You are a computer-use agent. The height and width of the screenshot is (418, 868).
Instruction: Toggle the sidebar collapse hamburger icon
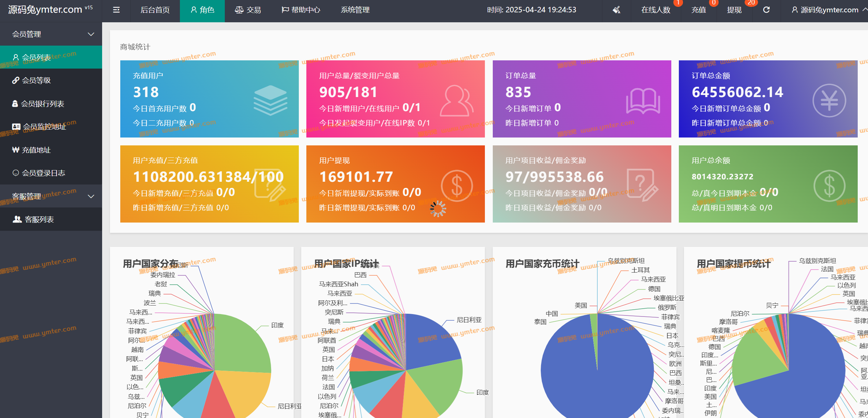(x=116, y=10)
